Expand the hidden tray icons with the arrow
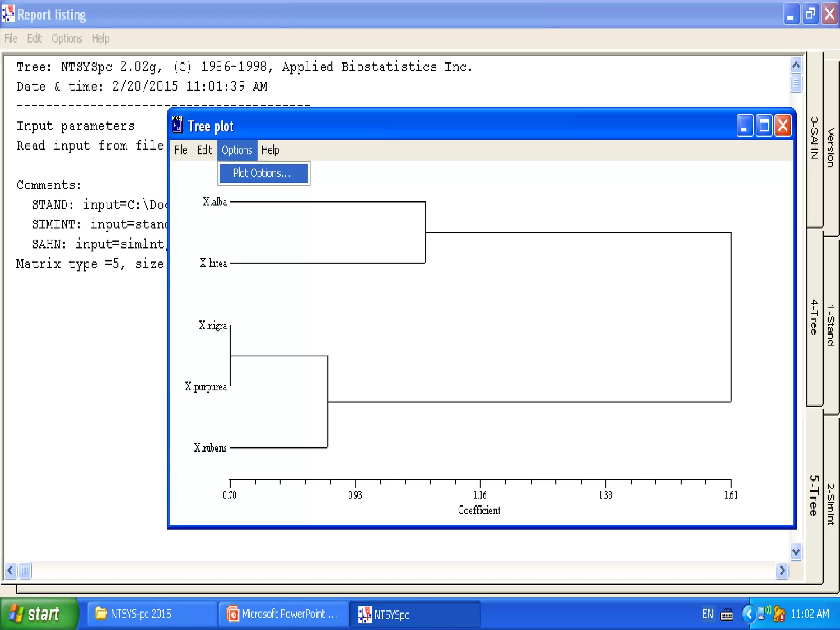 [x=749, y=614]
